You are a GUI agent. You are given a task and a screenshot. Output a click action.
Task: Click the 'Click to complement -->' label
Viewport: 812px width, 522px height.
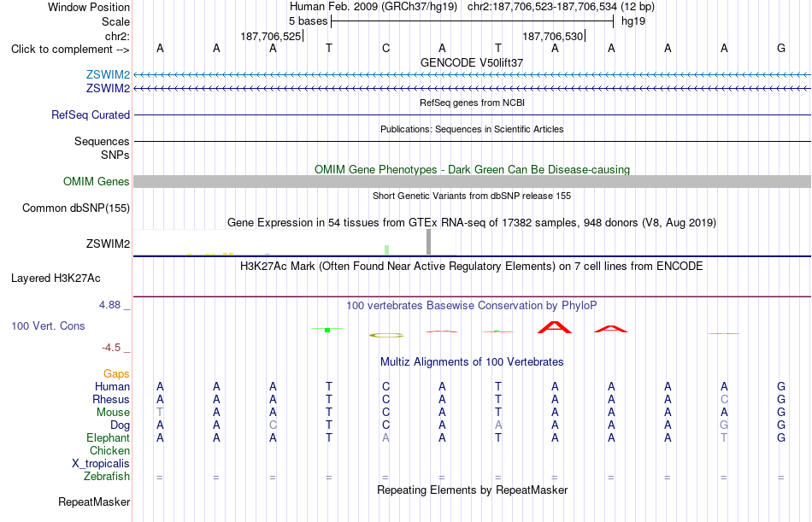(70, 50)
